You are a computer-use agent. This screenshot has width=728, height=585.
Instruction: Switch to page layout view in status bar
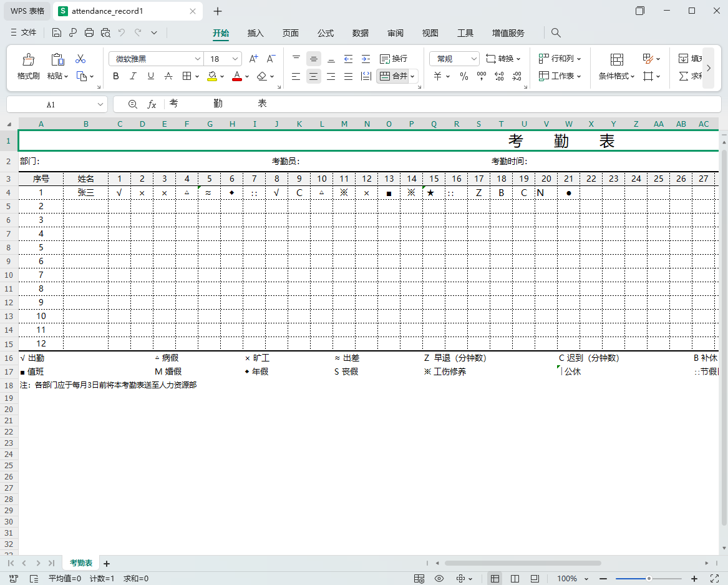point(515,579)
